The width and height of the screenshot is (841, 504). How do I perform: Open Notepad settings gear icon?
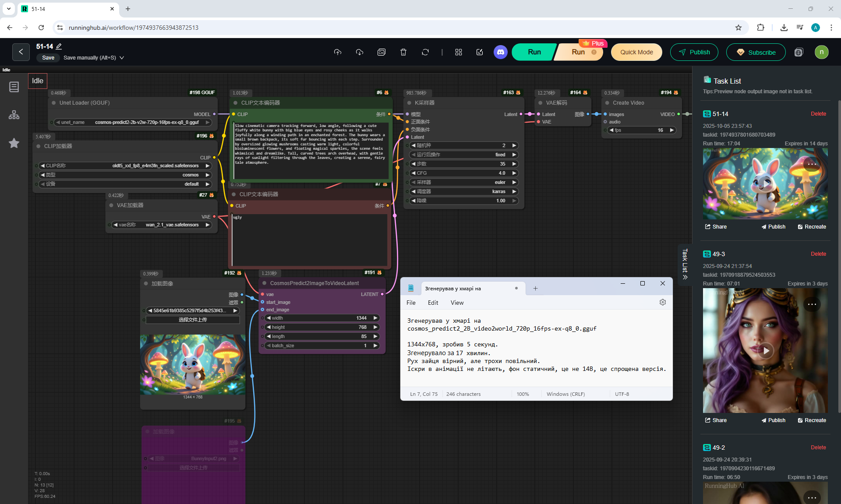pos(662,303)
